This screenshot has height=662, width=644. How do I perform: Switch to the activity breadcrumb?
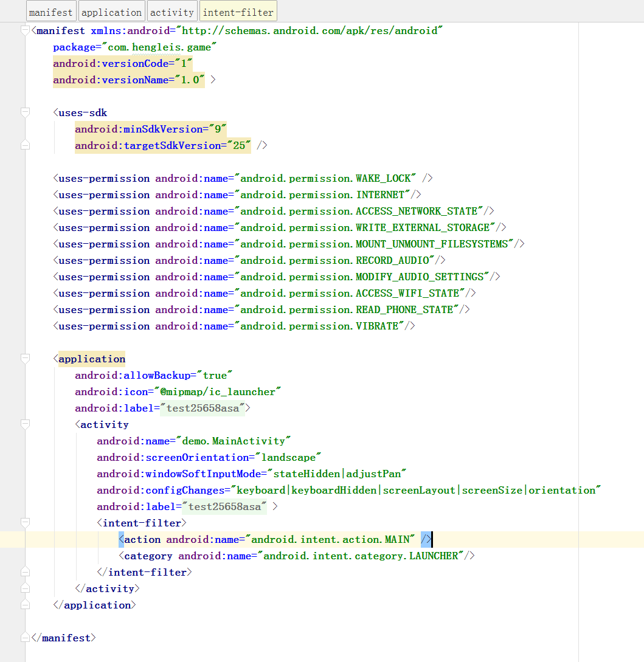tap(171, 12)
